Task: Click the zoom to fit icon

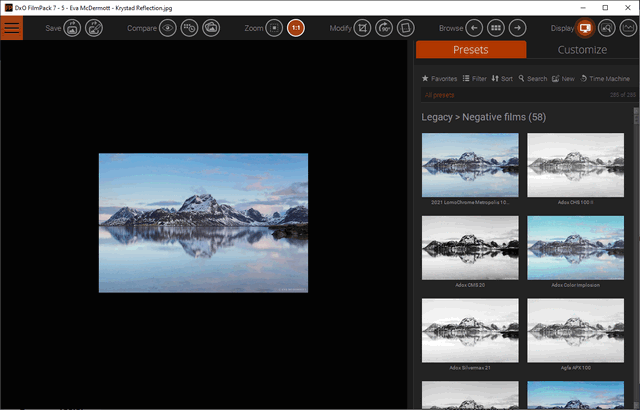Action: coord(274,27)
